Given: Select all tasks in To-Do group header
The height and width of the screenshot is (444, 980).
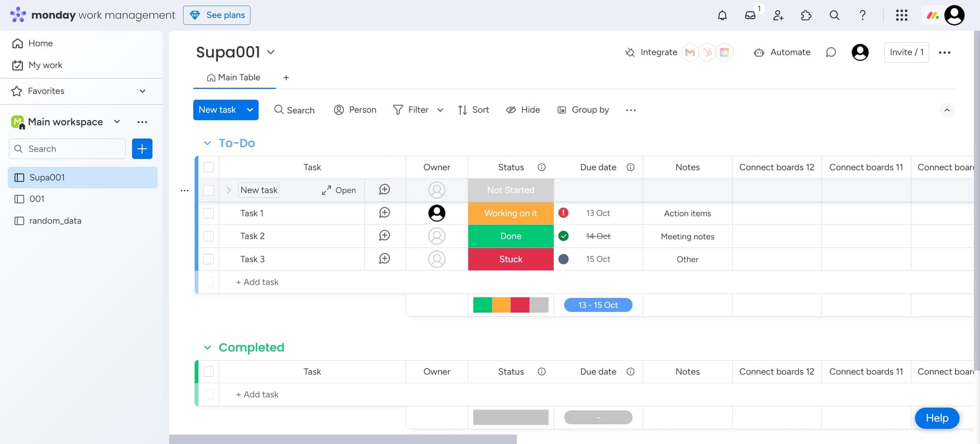Looking at the screenshot, I should pos(209,167).
